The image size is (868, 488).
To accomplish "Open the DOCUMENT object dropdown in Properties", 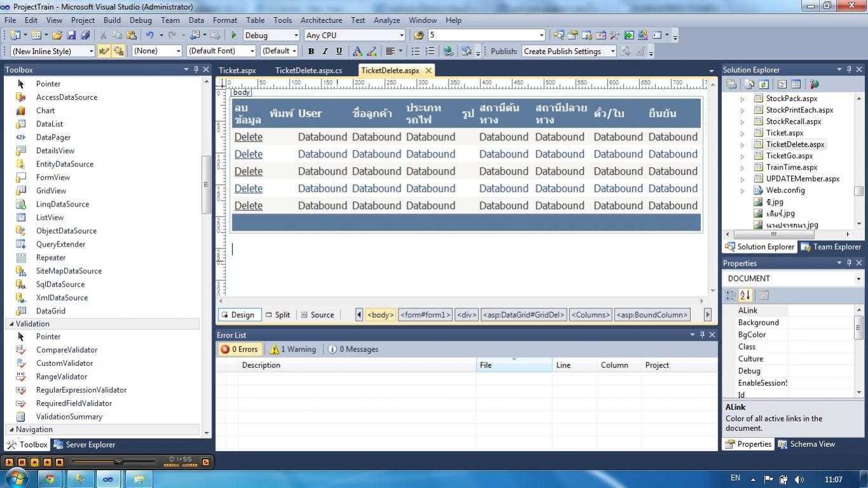I will (x=858, y=278).
